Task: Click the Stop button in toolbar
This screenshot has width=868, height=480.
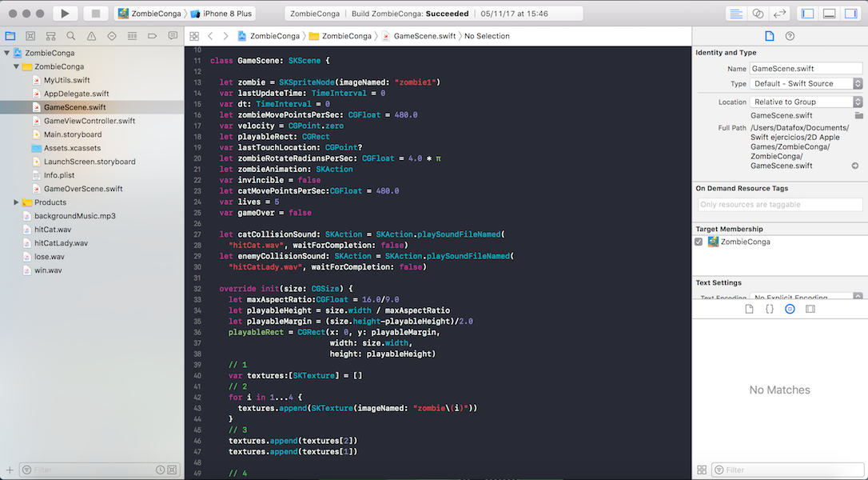Action: 96,14
